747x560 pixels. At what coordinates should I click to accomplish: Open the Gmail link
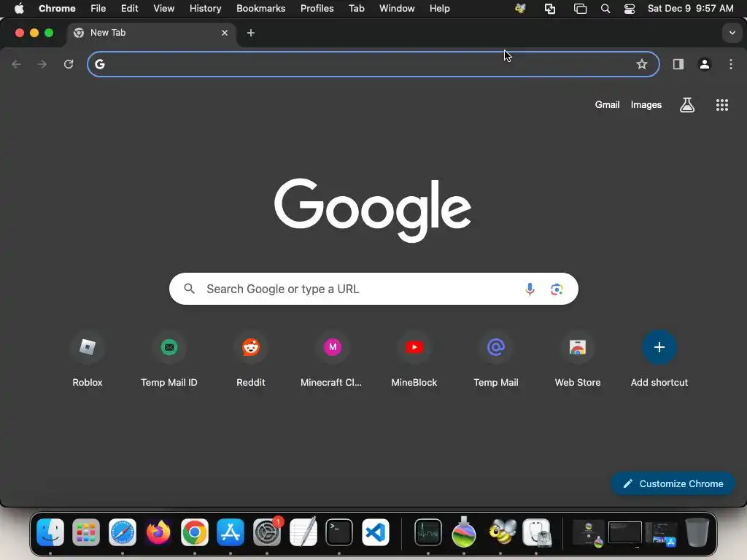[607, 105]
